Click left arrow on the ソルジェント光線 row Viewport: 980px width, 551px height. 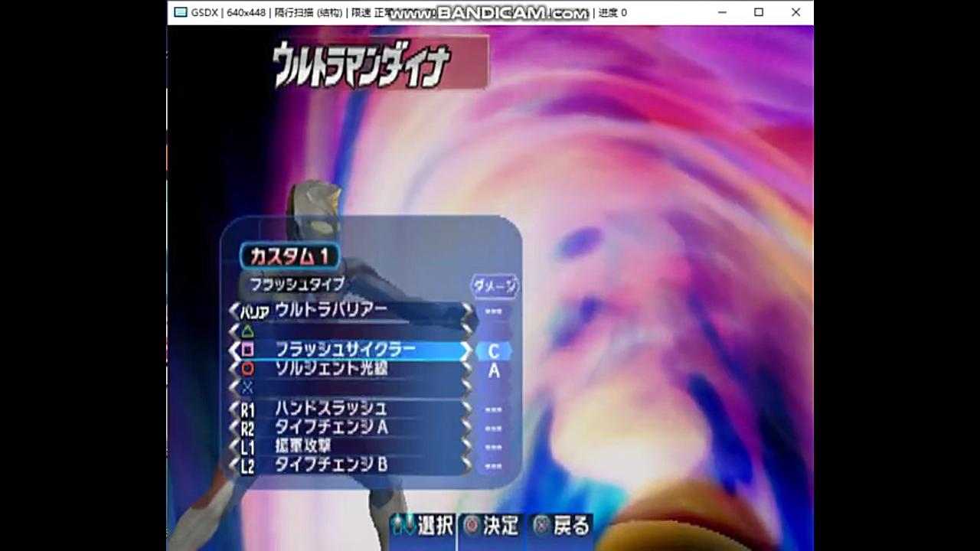click(x=234, y=369)
